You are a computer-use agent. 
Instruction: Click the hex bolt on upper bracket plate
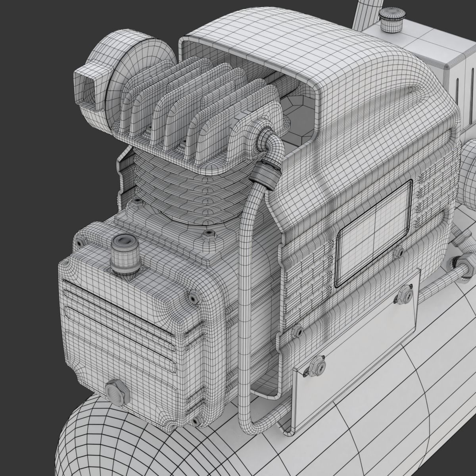(404, 294)
